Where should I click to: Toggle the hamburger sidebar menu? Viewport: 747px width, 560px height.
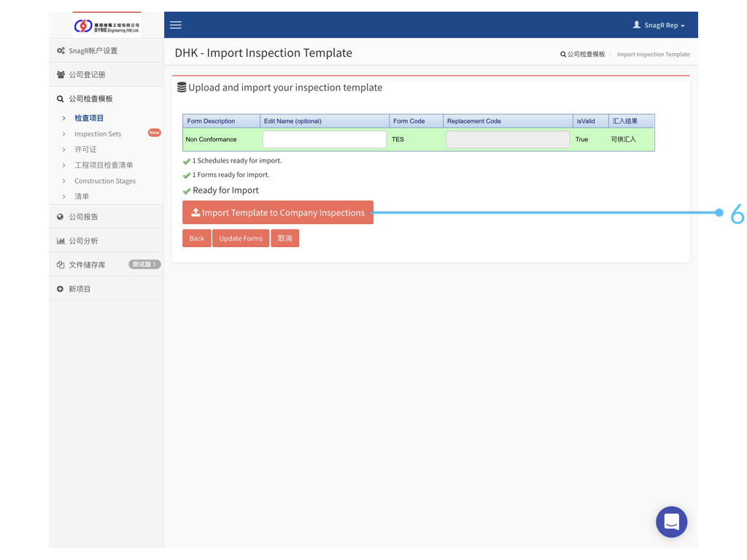point(176,26)
